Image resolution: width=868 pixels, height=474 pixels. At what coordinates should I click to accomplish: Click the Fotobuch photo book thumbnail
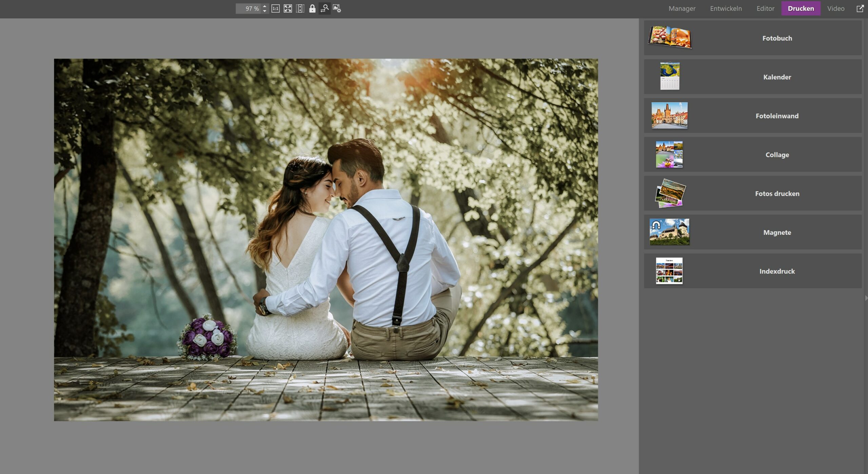point(670,37)
